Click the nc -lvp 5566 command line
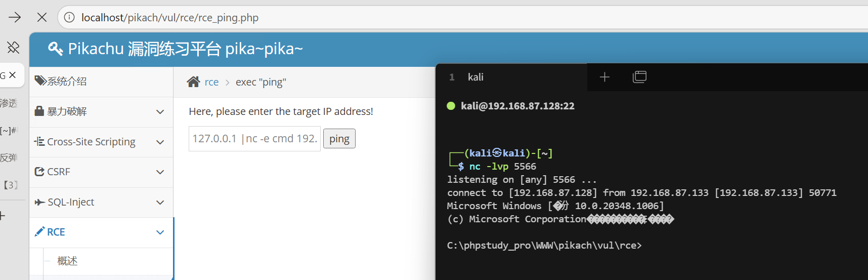The width and height of the screenshot is (868, 280). coord(502,167)
